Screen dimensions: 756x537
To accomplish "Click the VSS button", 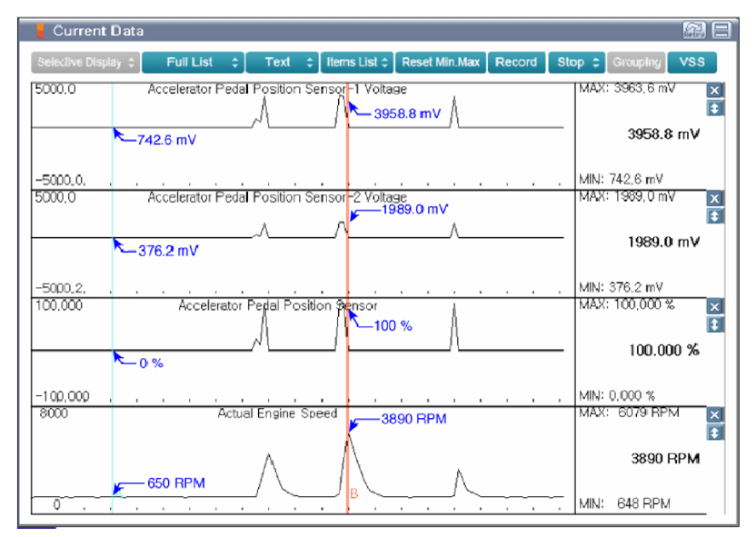I will point(691,63).
